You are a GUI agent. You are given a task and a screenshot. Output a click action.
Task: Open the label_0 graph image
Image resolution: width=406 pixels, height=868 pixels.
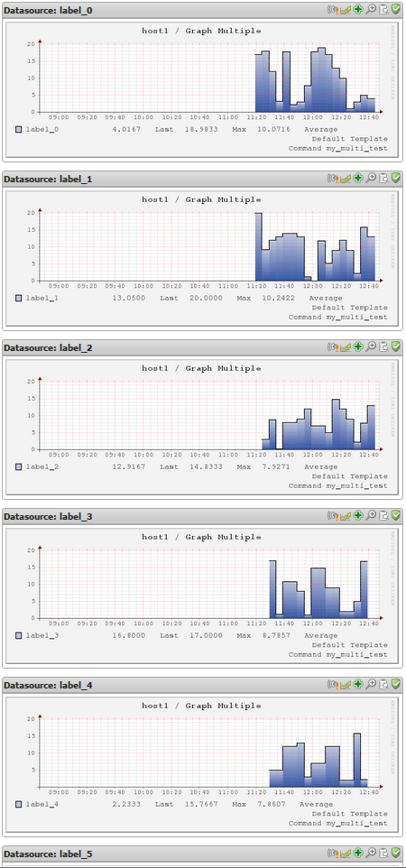tap(203, 89)
